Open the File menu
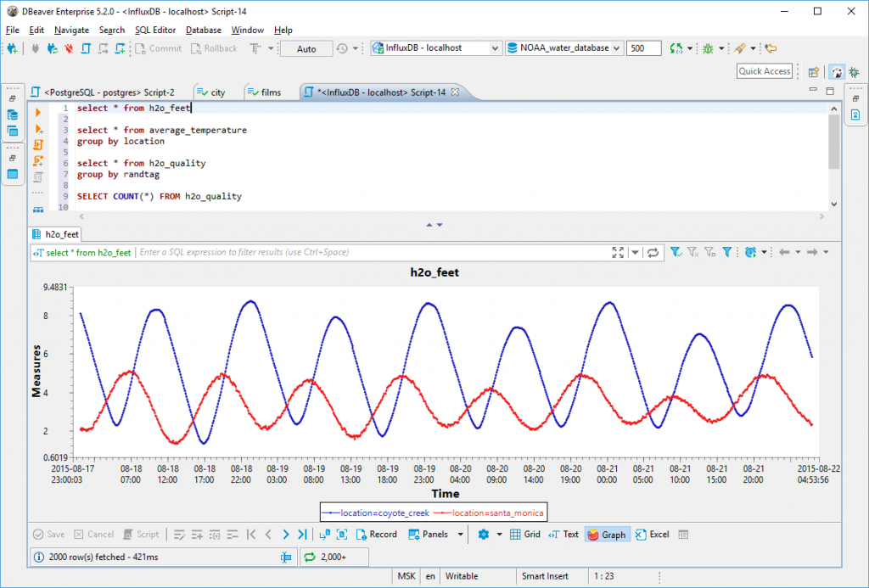Screen dimensions: 869x588 click(12, 30)
